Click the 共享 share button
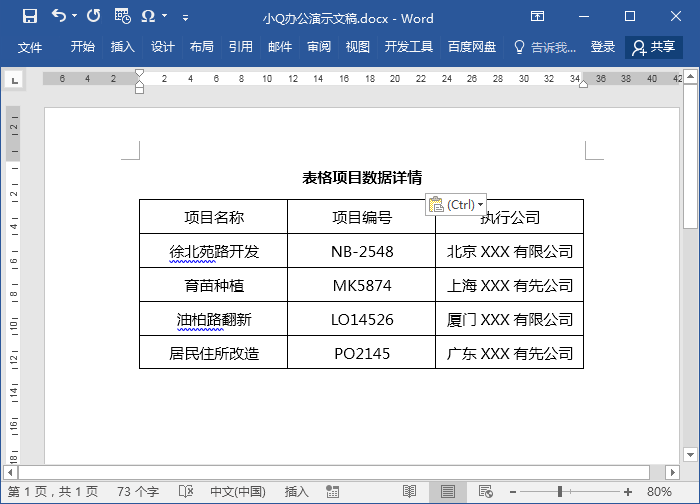700x504 pixels. (654, 47)
